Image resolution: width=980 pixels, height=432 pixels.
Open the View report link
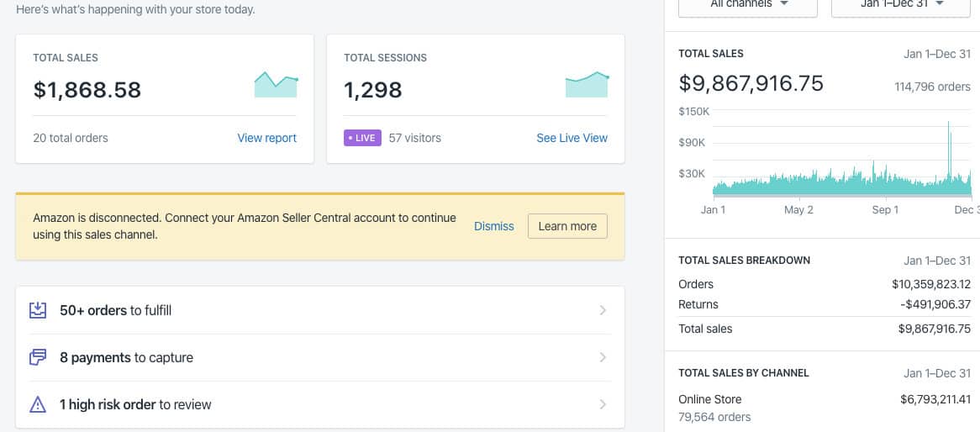tap(267, 138)
